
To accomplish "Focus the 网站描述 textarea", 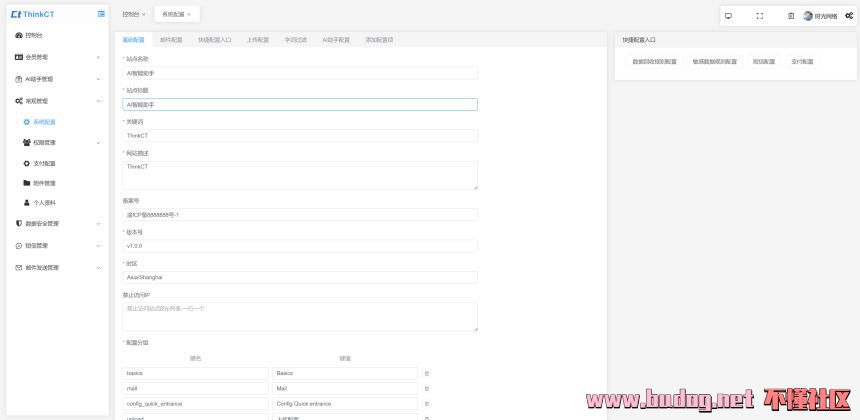I will pyautogui.click(x=300, y=175).
